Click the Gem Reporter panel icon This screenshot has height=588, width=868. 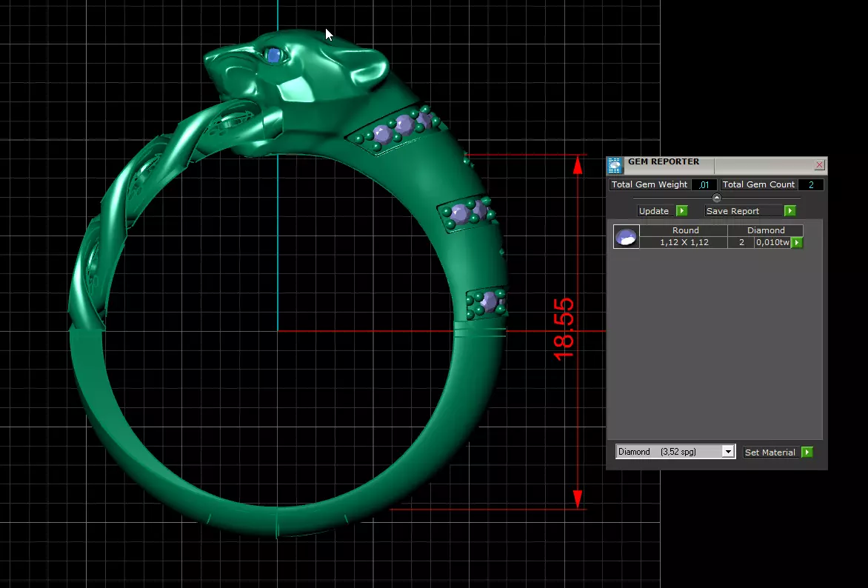pyautogui.click(x=615, y=166)
